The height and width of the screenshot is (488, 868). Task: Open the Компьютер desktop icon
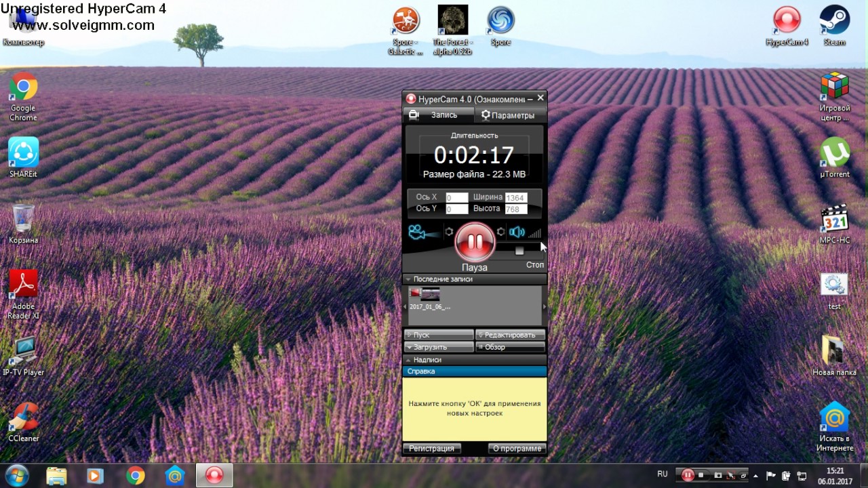click(23, 27)
